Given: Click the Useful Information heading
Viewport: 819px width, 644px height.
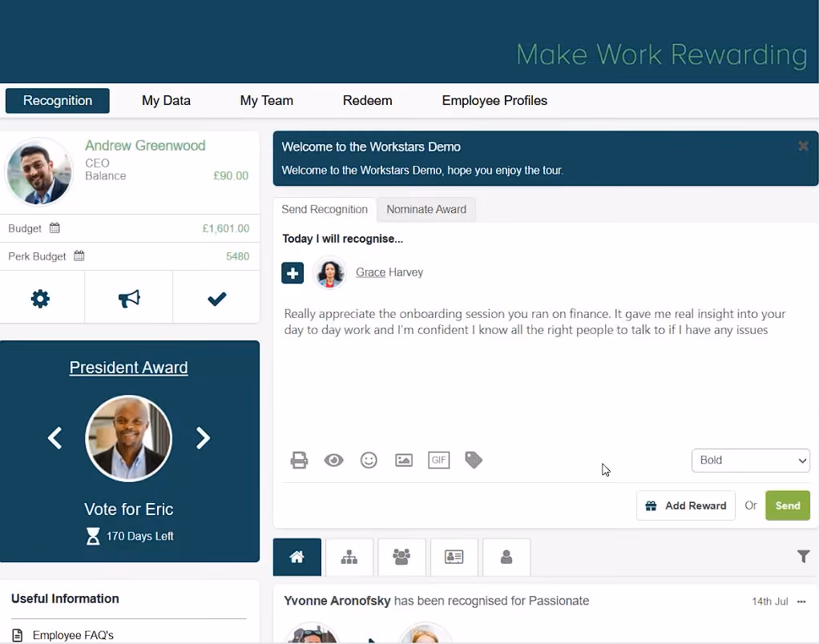Looking at the screenshot, I should [x=65, y=598].
